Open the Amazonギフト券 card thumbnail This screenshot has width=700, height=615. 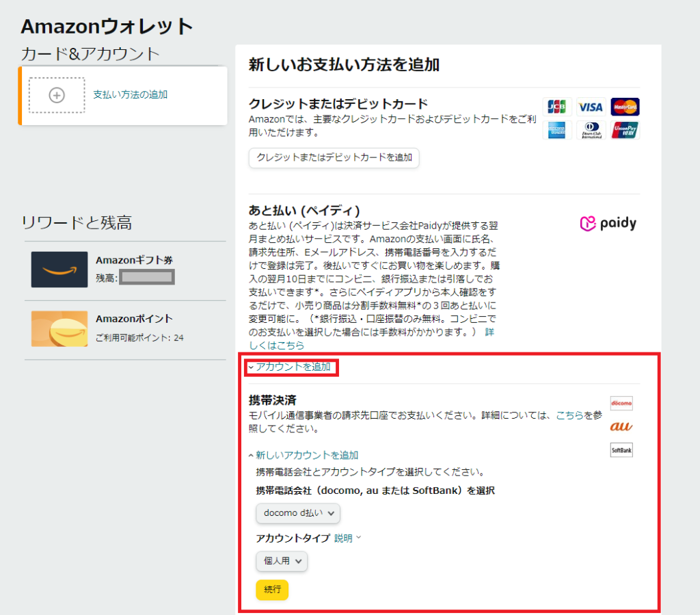pyautogui.click(x=59, y=270)
